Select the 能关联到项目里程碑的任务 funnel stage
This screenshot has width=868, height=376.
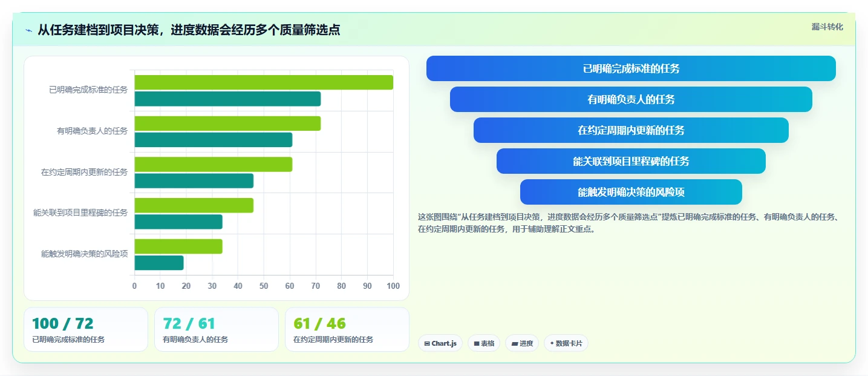(631, 161)
